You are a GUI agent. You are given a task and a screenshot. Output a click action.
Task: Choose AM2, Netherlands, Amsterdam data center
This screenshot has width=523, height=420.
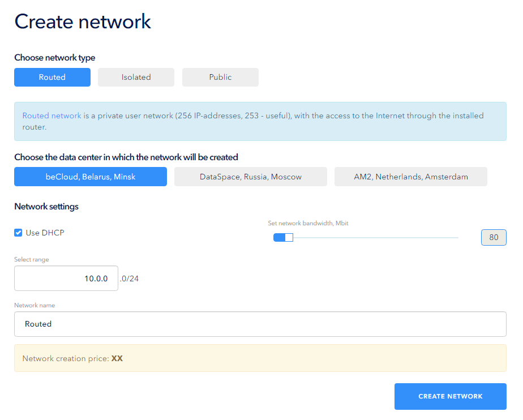[410, 177]
